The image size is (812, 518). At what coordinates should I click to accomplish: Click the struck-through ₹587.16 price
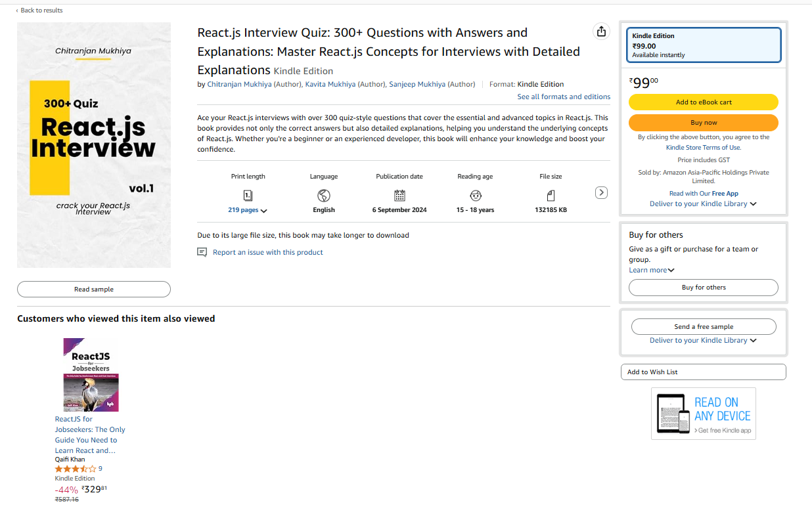pos(66,500)
